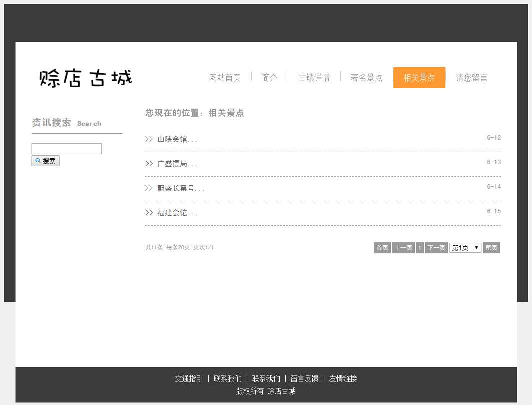532x405 pixels.
Task: Go to the 下一页 page
Action: coord(436,248)
